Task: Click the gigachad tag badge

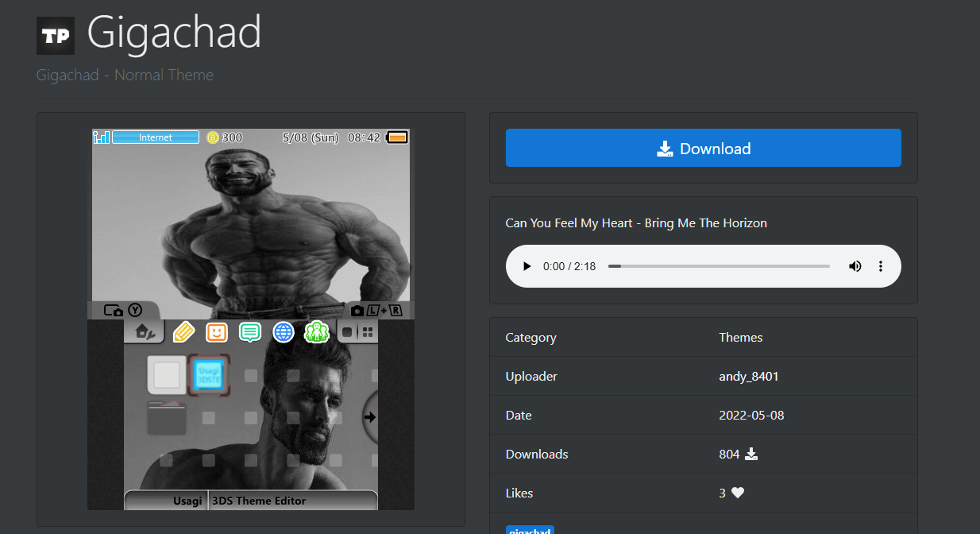Action: [x=530, y=530]
